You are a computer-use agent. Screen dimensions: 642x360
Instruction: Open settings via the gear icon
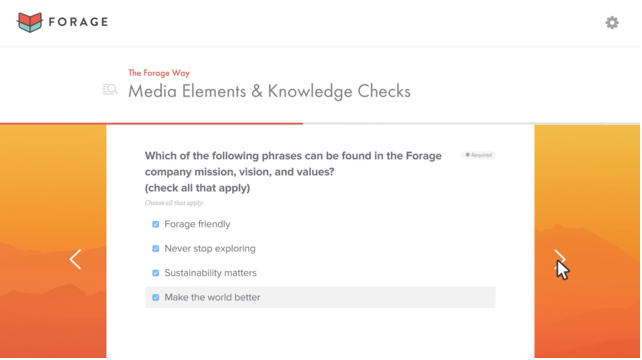coord(612,23)
